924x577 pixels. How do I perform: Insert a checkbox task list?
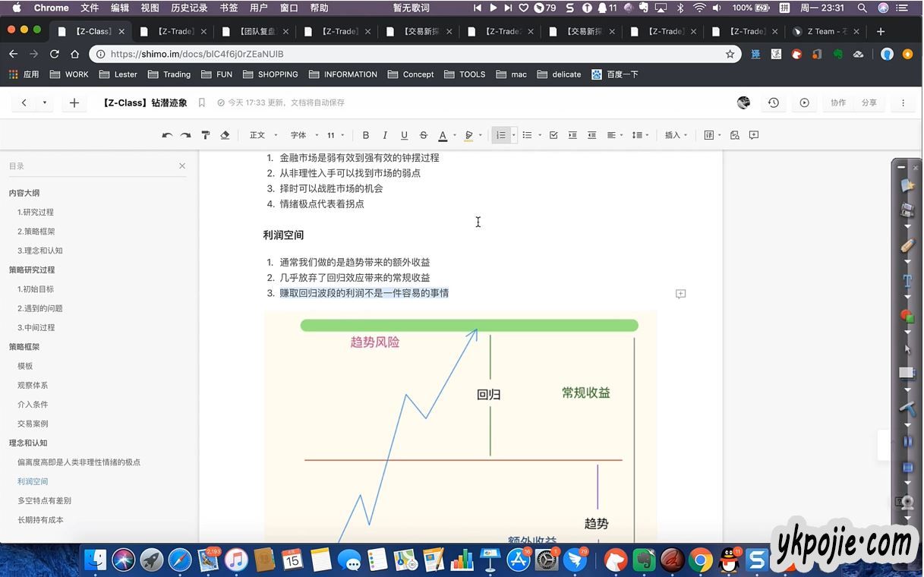(553, 135)
